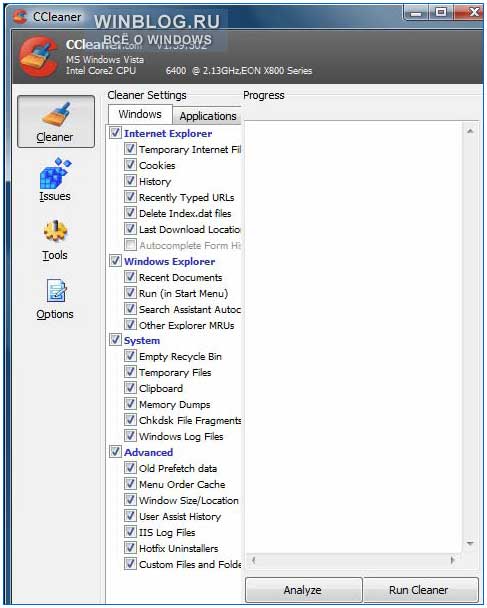
Task: Click the CCleaner title bar icon
Action: (x=20, y=16)
